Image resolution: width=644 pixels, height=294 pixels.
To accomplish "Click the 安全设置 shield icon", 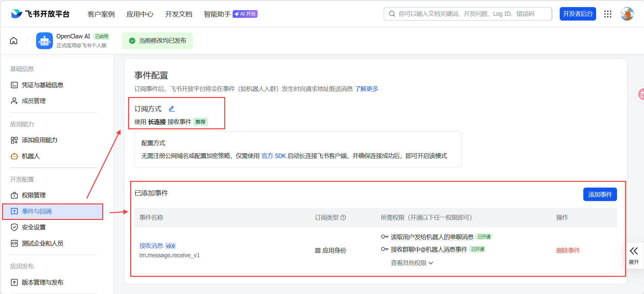I will (x=14, y=227).
